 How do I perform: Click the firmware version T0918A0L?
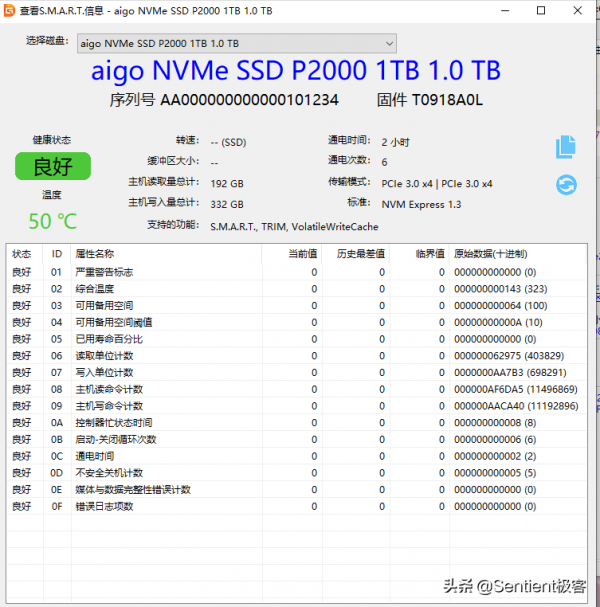(x=447, y=100)
